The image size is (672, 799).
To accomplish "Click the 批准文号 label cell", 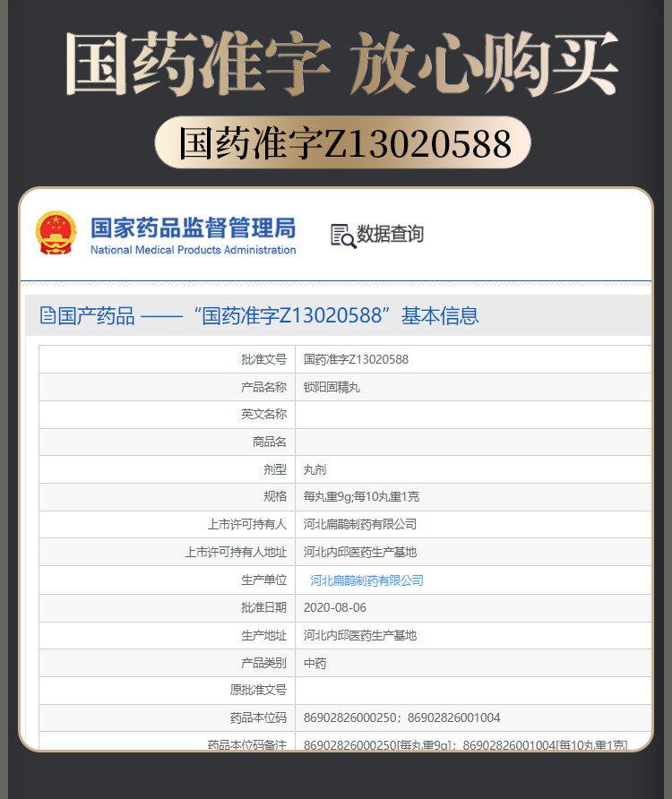I will 168,359.
